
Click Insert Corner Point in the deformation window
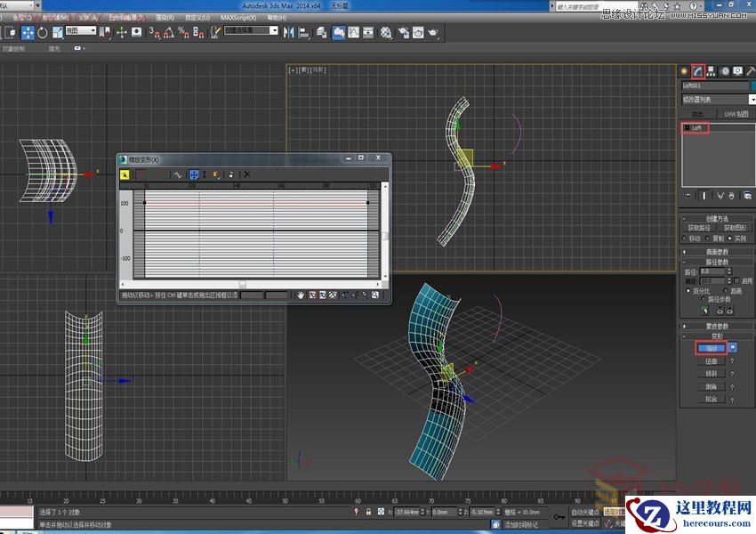tap(215, 174)
